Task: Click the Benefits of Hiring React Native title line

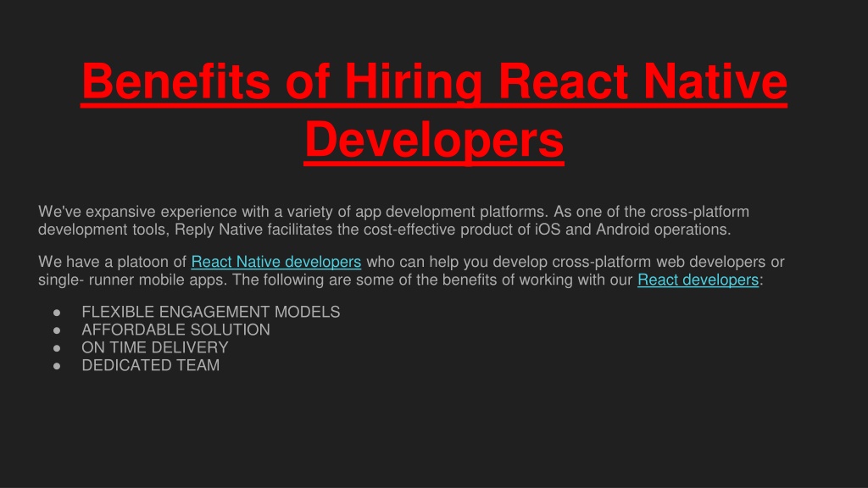Action: point(434,82)
